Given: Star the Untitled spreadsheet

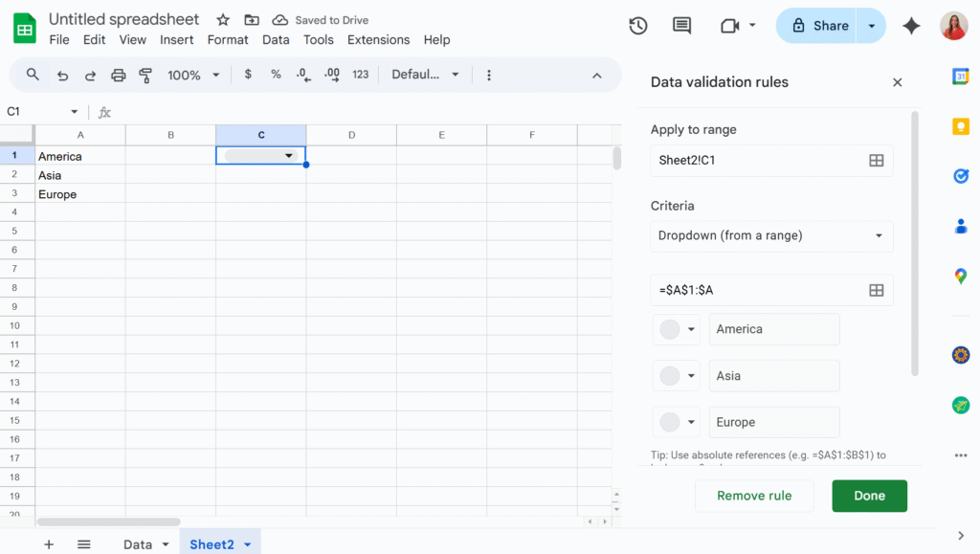Looking at the screenshot, I should (223, 20).
